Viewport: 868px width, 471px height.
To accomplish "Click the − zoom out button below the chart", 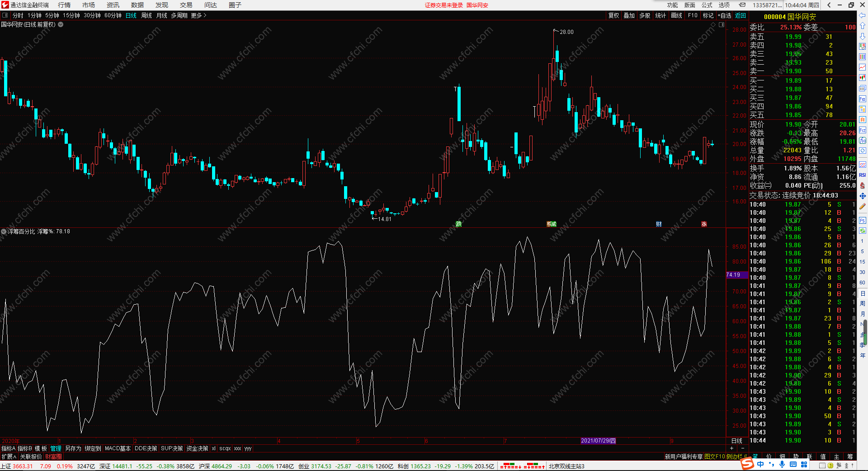I will pos(742,448).
